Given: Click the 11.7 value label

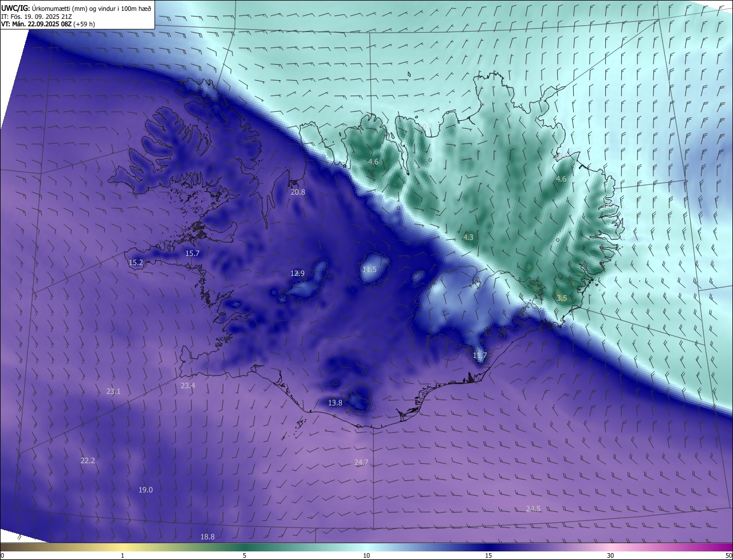Looking at the screenshot, I should tap(479, 356).
